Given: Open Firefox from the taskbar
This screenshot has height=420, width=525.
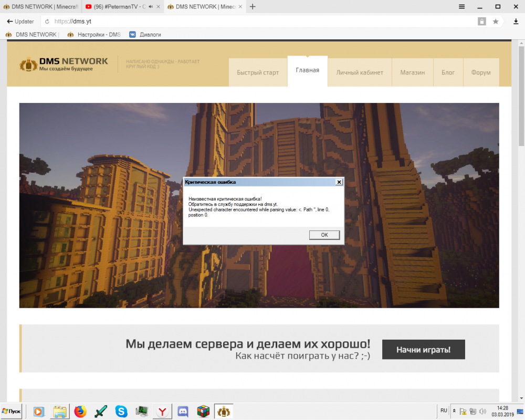Looking at the screenshot, I should coord(80,412).
